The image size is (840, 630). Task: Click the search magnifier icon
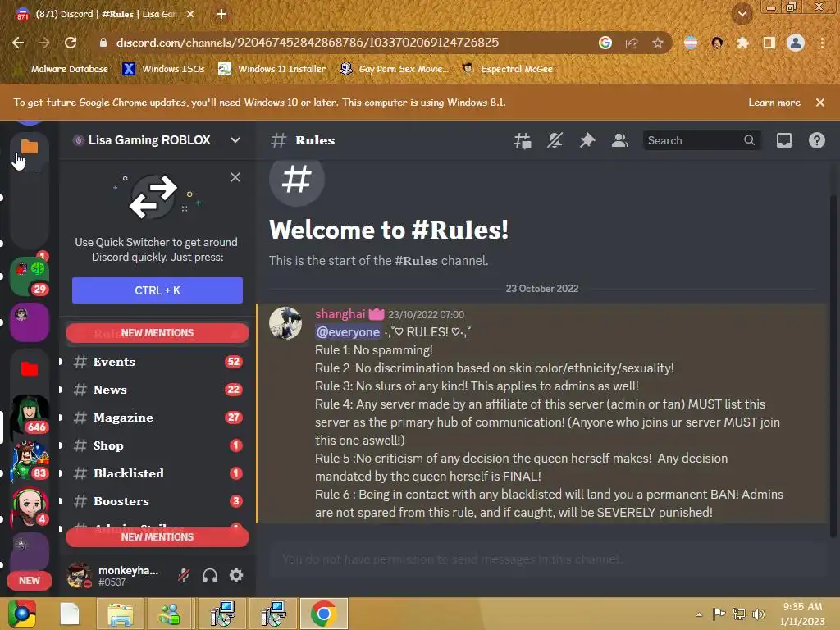tap(749, 140)
